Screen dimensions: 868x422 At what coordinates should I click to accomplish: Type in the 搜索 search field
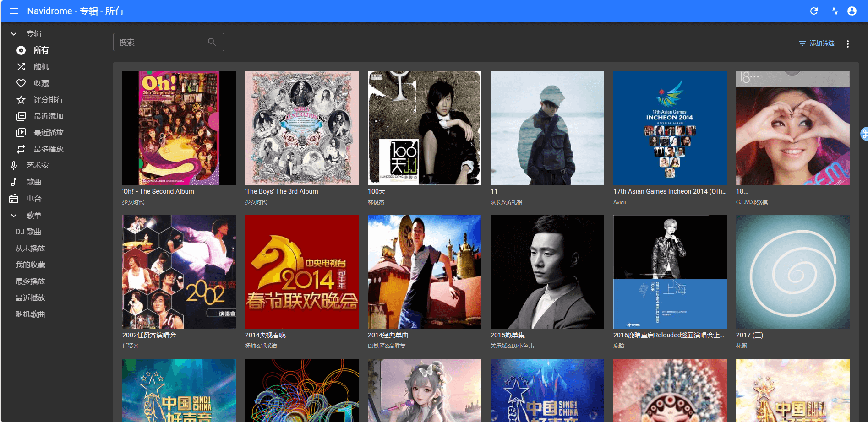pyautogui.click(x=160, y=42)
